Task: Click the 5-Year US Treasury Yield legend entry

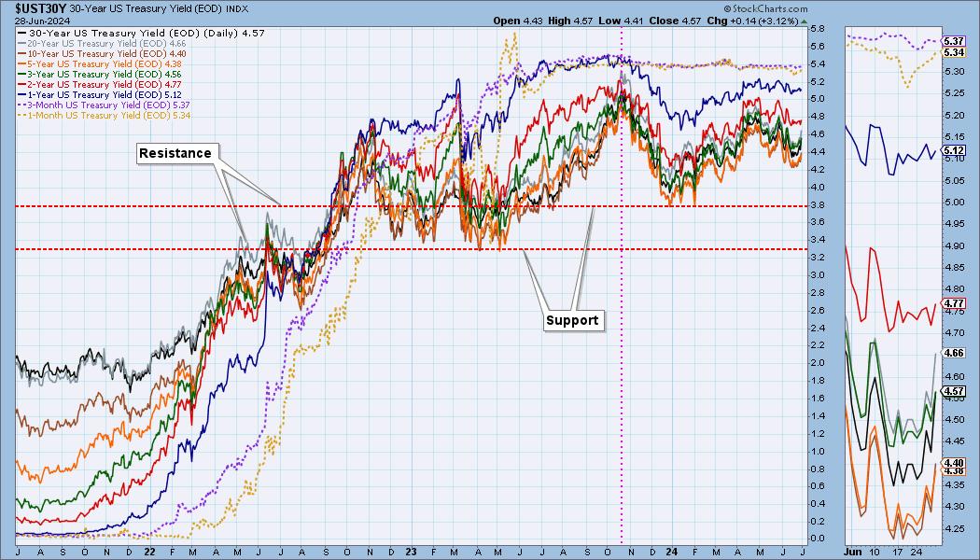Action: tap(105, 63)
